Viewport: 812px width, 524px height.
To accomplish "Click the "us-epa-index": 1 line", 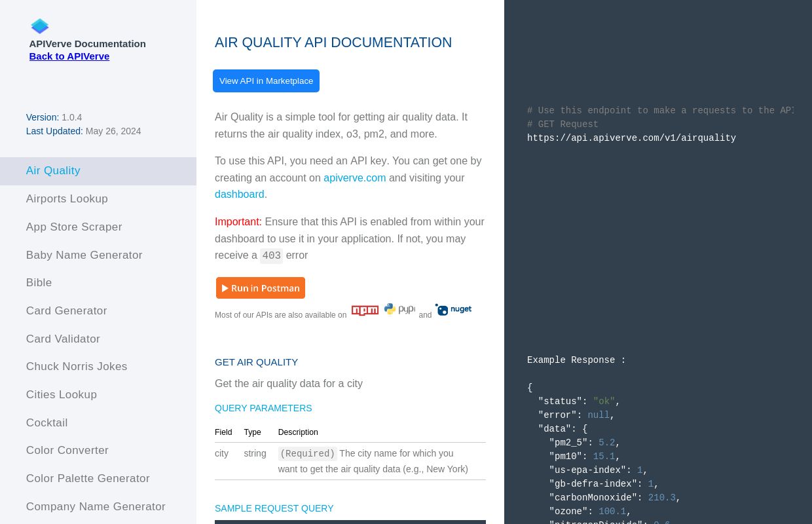I will 598,470.
